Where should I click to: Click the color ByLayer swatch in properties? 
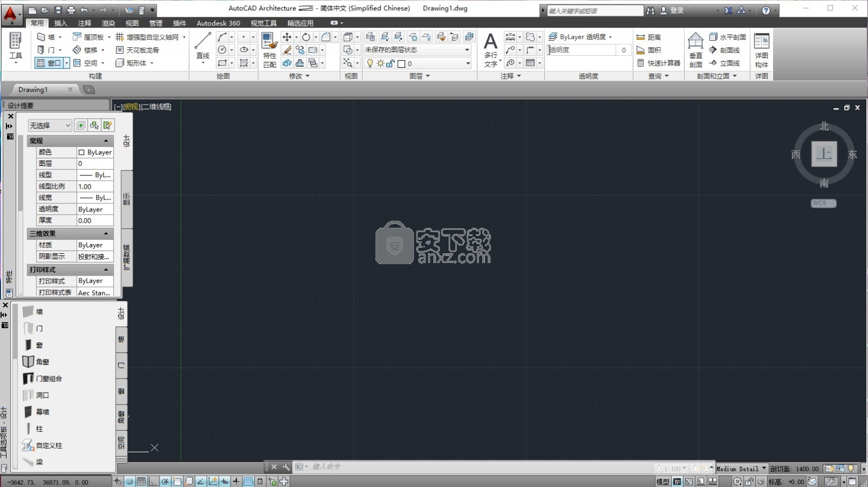(81, 152)
